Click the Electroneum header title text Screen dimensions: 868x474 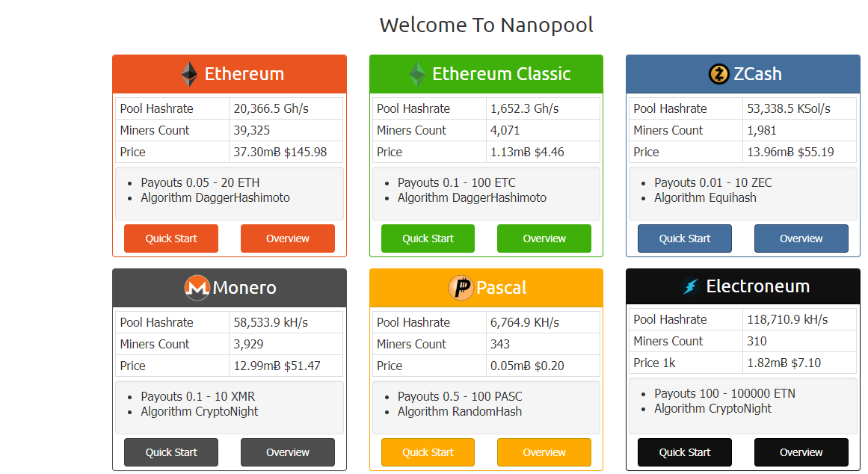click(757, 286)
